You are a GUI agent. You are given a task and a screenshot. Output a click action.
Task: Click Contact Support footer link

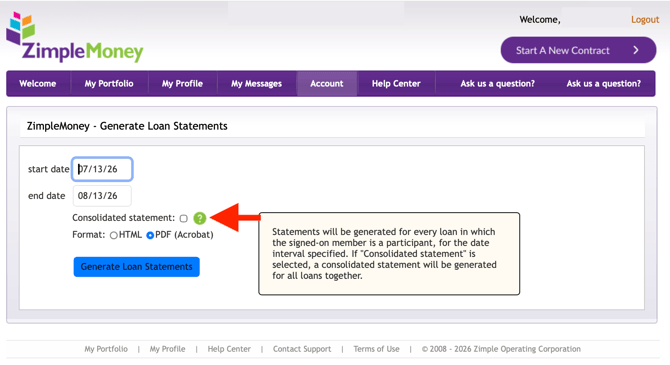(302, 349)
